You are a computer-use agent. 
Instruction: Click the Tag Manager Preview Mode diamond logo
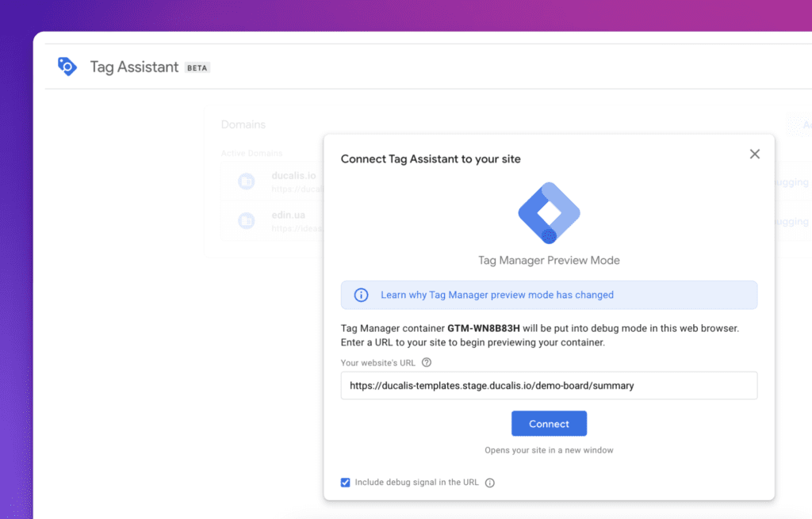(549, 212)
